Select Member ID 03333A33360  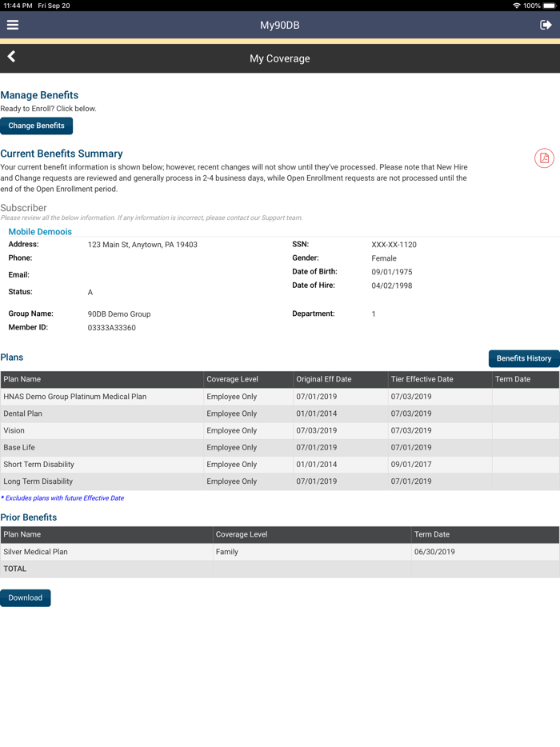tap(111, 328)
